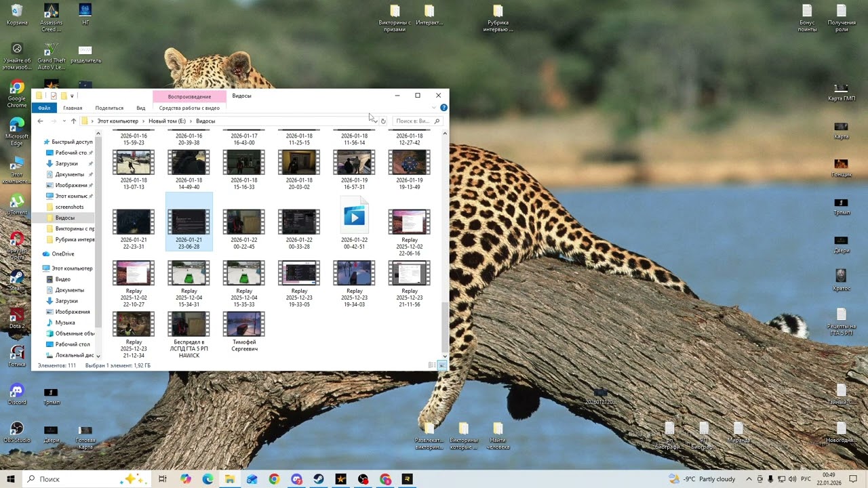Open weather widget showing Partly cloudy

click(x=702, y=479)
